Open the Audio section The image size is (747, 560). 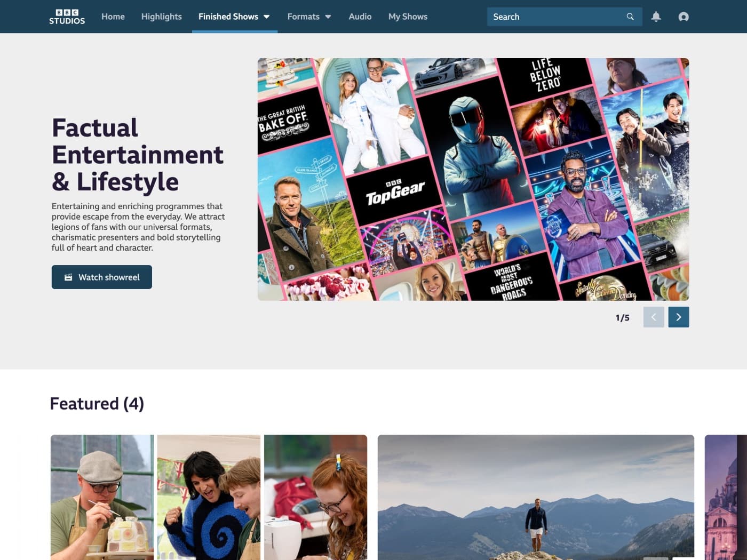click(360, 17)
